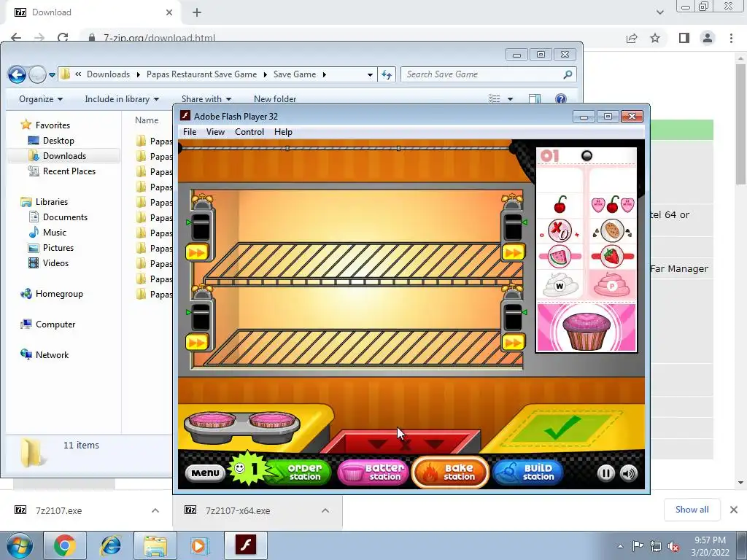747x560 pixels.
Task: Switch to the Order Station
Action: point(298,472)
